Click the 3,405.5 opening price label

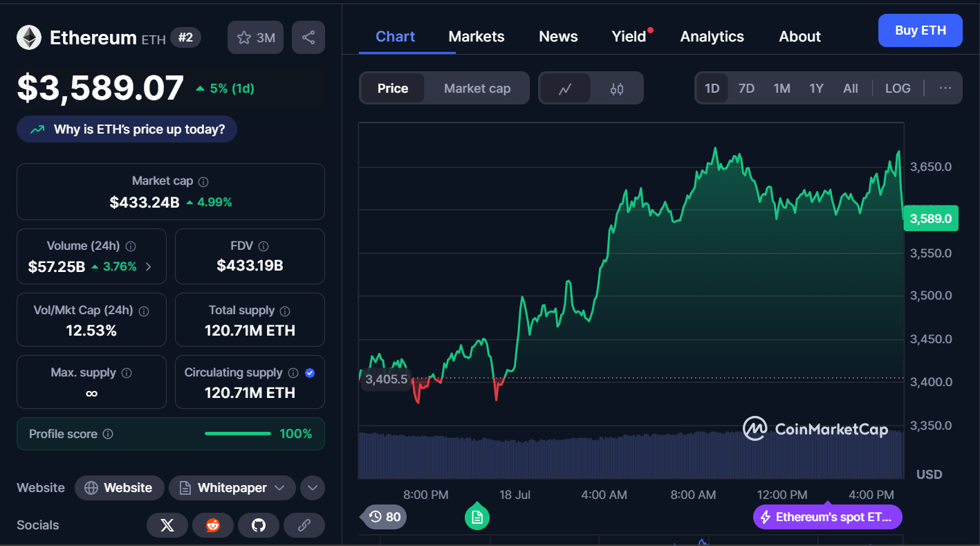386,379
